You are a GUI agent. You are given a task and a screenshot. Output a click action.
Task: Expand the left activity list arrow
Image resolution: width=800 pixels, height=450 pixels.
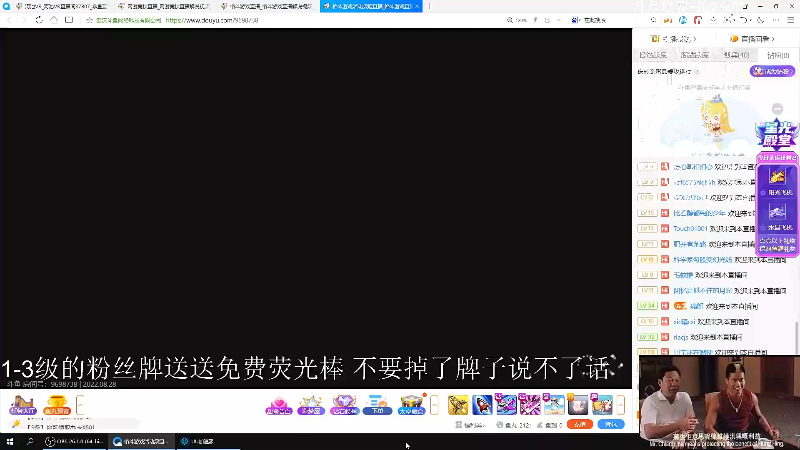click(x=80, y=405)
